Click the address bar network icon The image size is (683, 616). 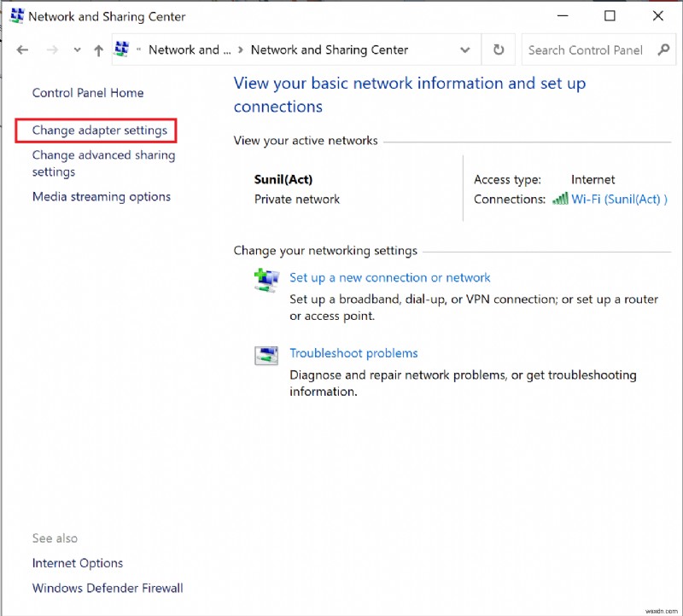[122, 49]
